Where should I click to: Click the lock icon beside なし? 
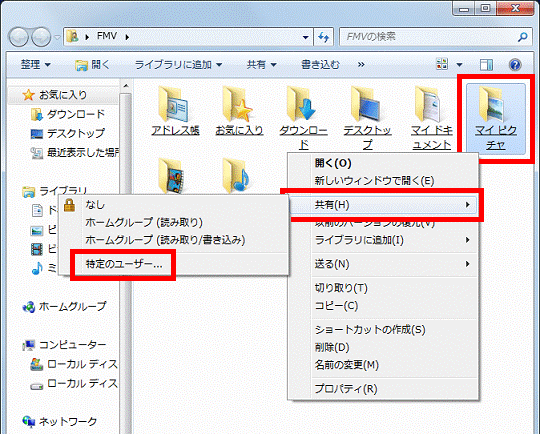coord(70,205)
